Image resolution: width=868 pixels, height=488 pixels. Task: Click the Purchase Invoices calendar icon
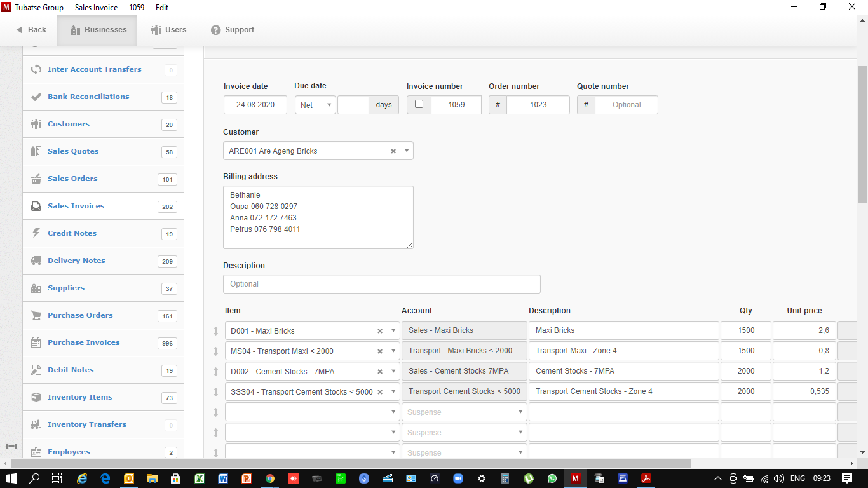[x=36, y=342]
